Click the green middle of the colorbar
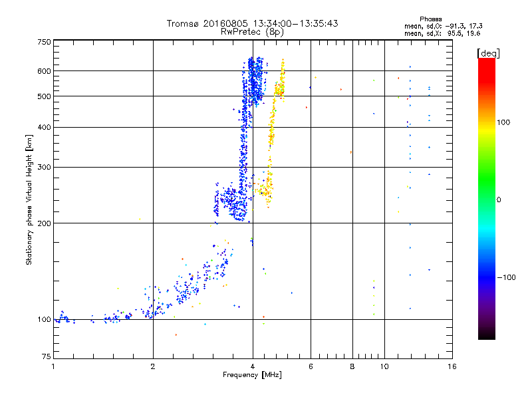The width and height of the screenshot is (532, 399). click(487, 180)
